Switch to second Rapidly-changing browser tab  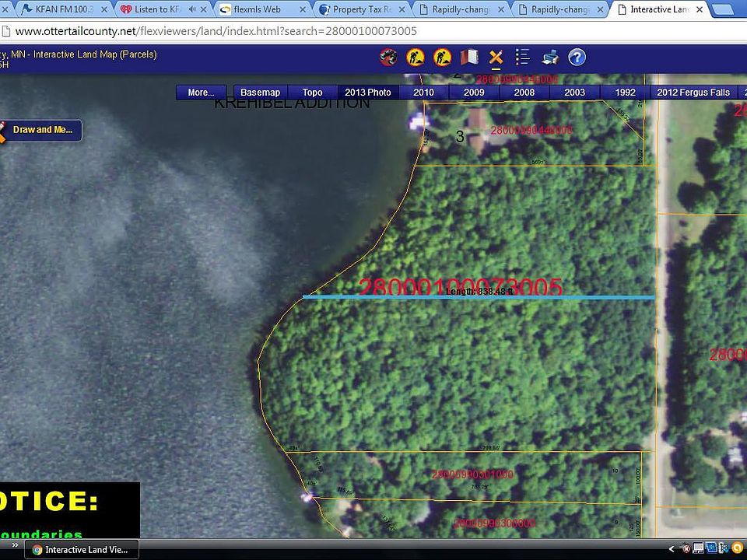pos(560,9)
